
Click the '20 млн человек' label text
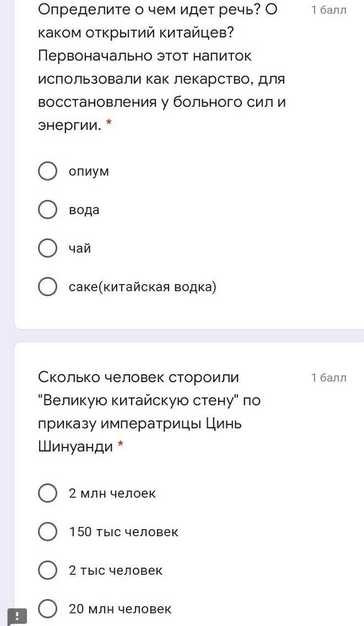tap(120, 609)
